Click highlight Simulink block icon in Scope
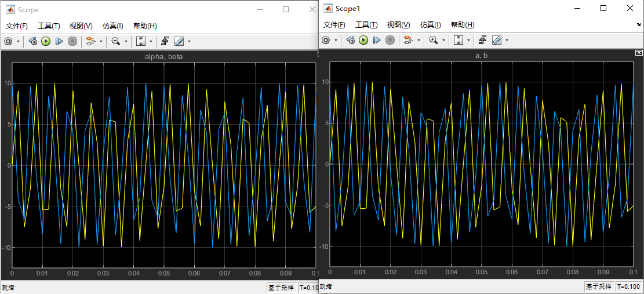This screenshot has width=644, height=294. (x=91, y=41)
